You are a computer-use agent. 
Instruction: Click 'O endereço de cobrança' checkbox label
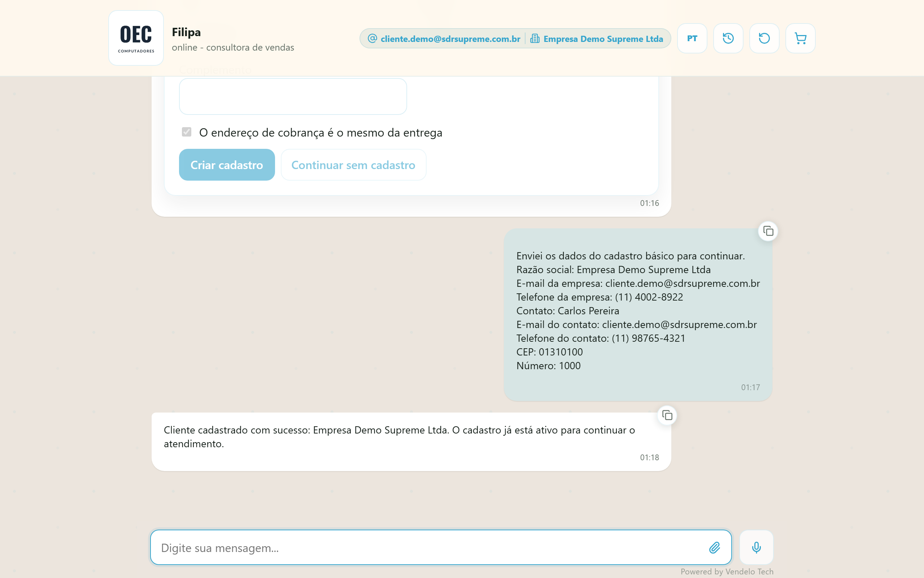tap(321, 133)
